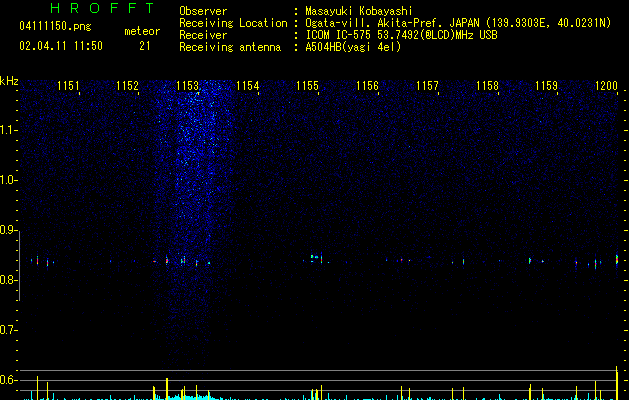Click the 1.0 kHz frequency label
The image size is (629, 400).
coord(8,180)
